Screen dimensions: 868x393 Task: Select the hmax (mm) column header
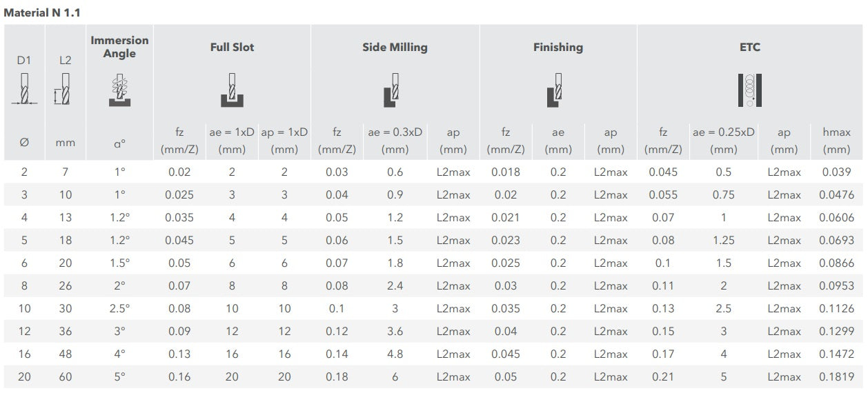point(836,140)
